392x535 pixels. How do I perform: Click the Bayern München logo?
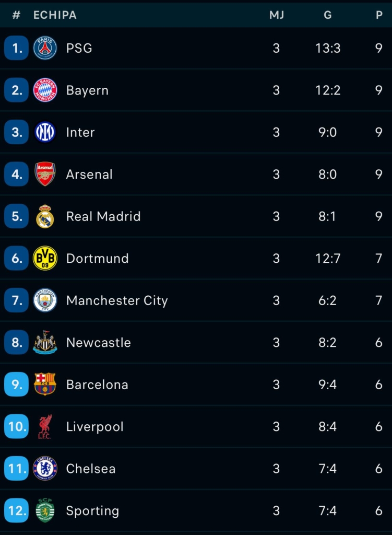(x=45, y=90)
